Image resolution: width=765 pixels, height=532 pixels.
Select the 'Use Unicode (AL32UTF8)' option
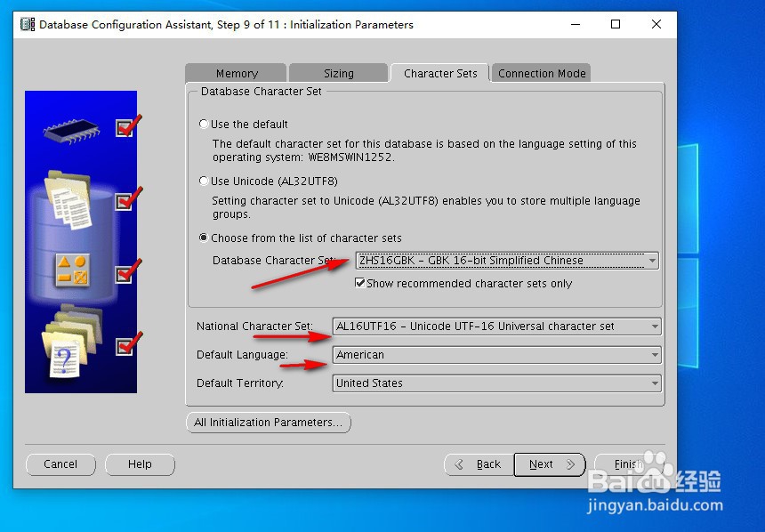[204, 181]
